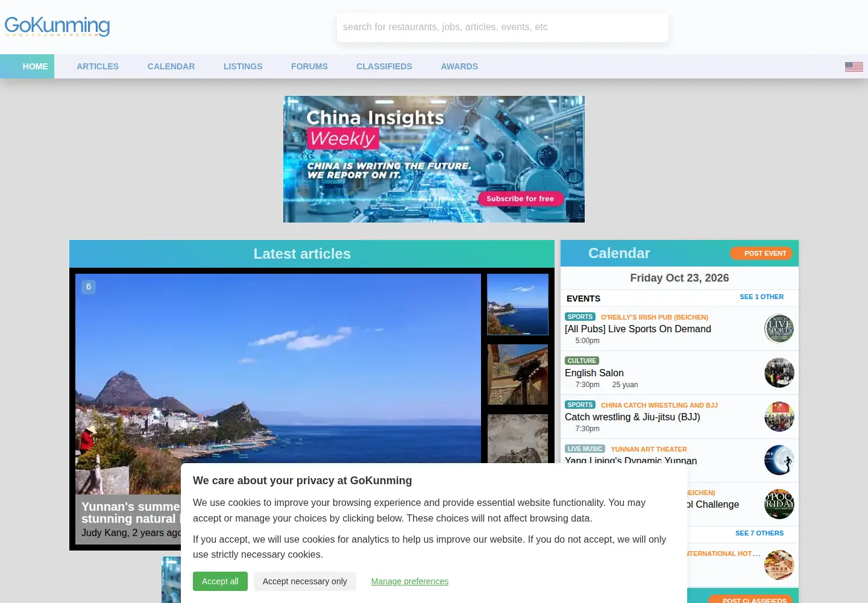Open the CALENDAR menu item
868x603 pixels.
tap(171, 66)
